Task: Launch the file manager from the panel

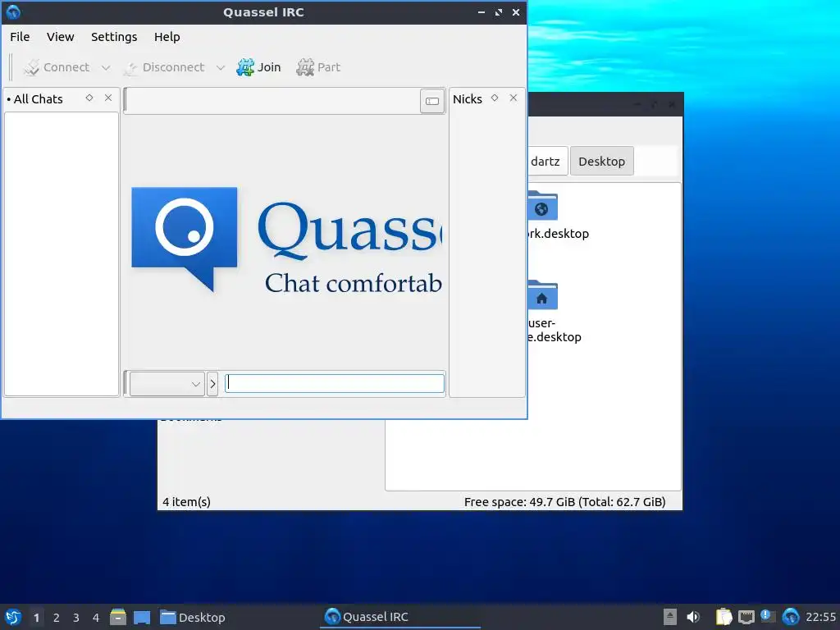Action: pyautogui.click(x=118, y=617)
